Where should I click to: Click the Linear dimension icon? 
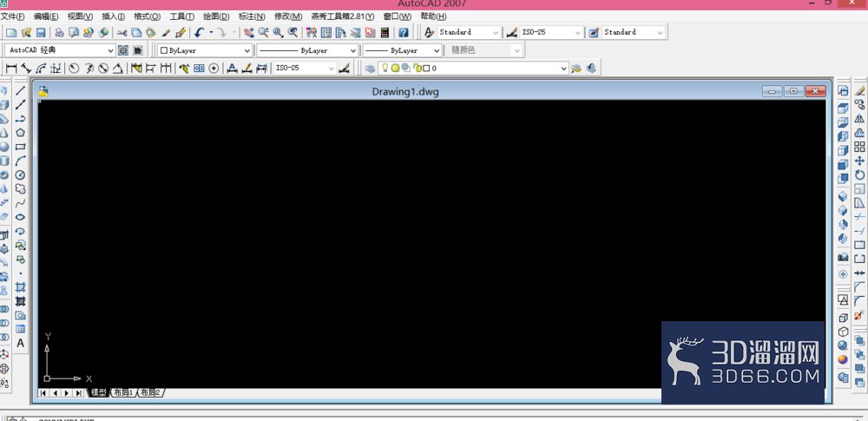tap(11, 68)
